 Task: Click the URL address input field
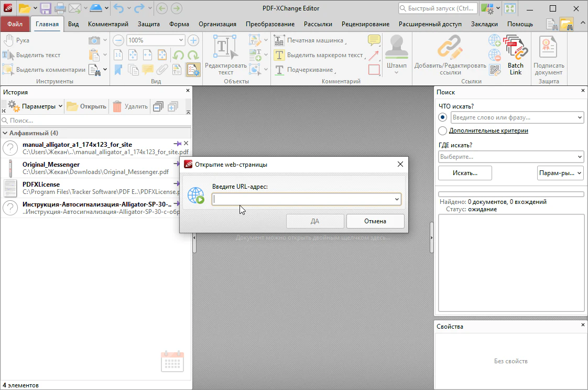pyautogui.click(x=303, y=199)
